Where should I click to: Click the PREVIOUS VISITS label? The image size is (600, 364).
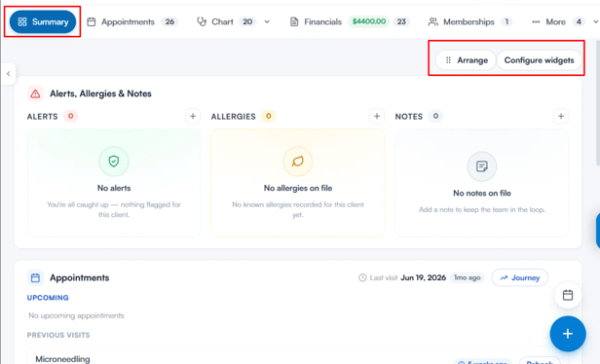point(58,335)
